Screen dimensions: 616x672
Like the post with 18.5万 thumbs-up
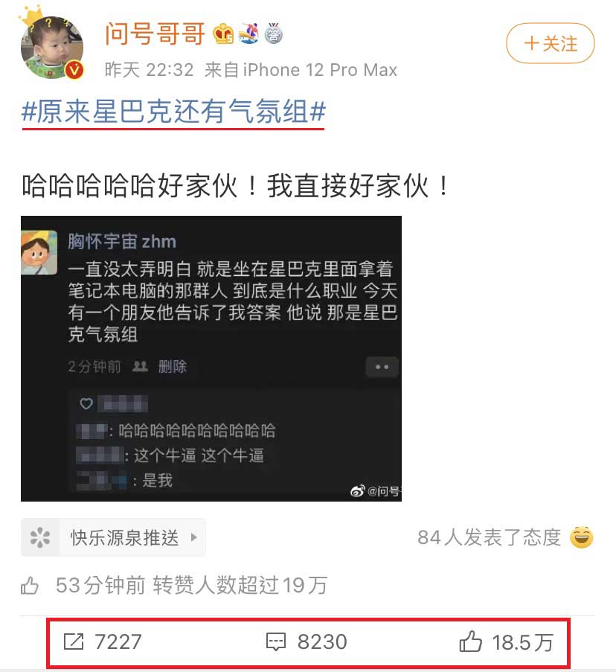tap(506, 642)
